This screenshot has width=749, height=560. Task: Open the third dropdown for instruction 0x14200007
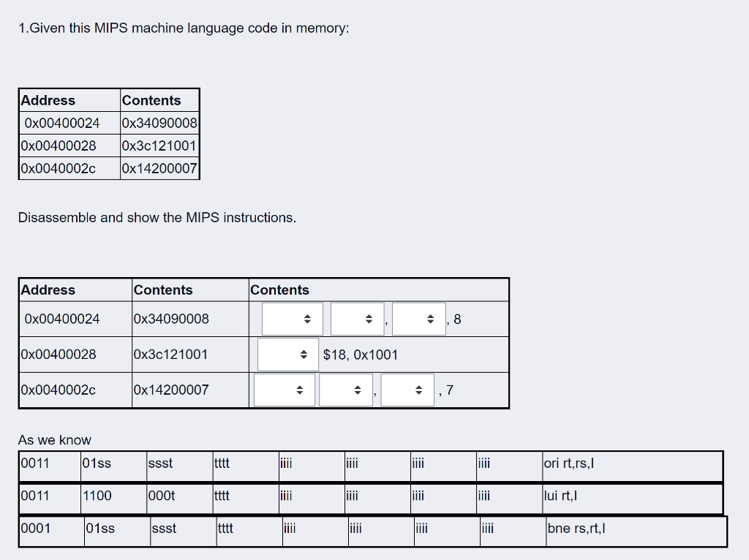(x=407, y=390)
